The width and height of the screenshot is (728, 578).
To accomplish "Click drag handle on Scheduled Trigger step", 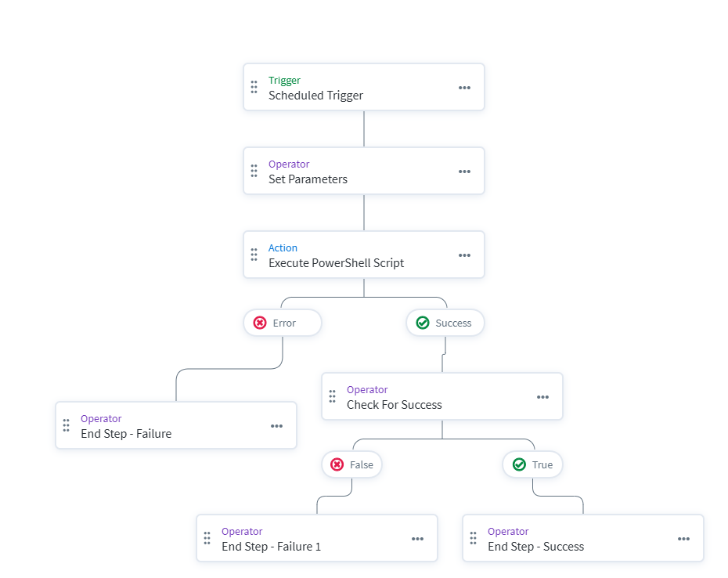I will 254,87.
